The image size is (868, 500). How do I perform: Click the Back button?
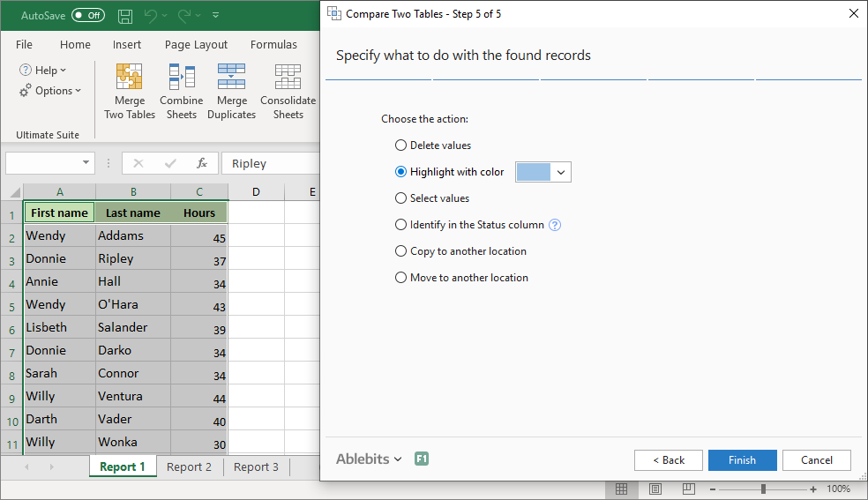(x=669, y=460)
